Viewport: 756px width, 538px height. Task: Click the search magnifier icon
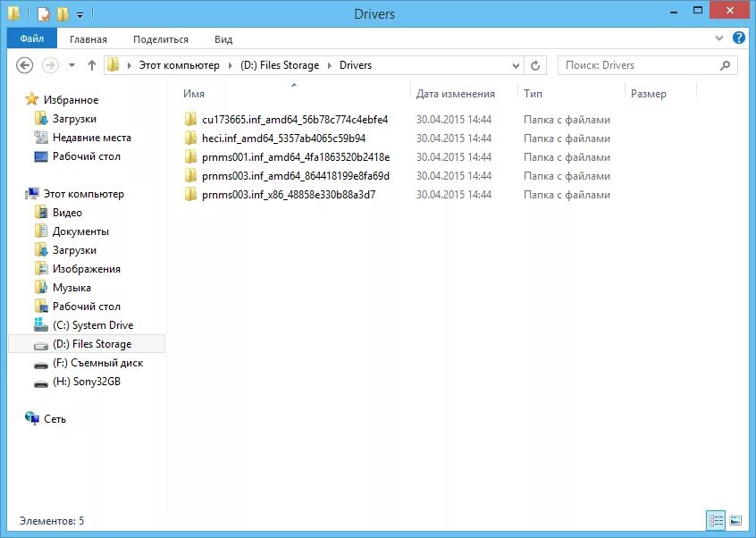point(725,65)
